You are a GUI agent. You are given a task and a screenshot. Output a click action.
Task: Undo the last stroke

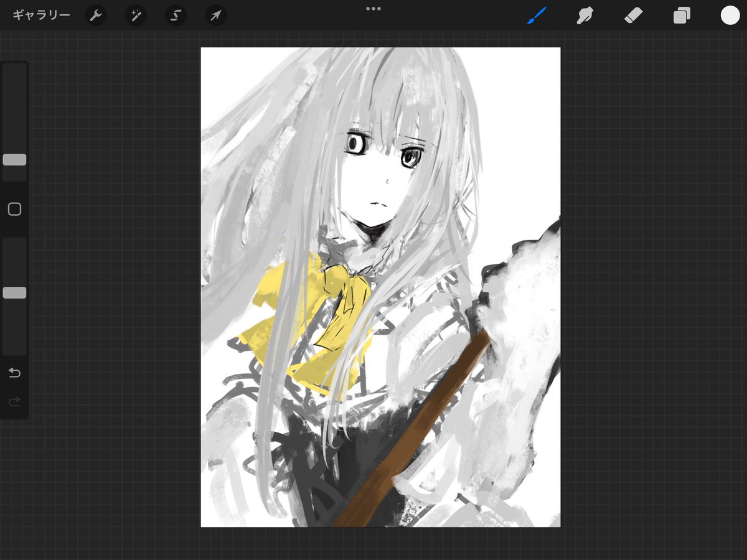[x=14, y=373]
